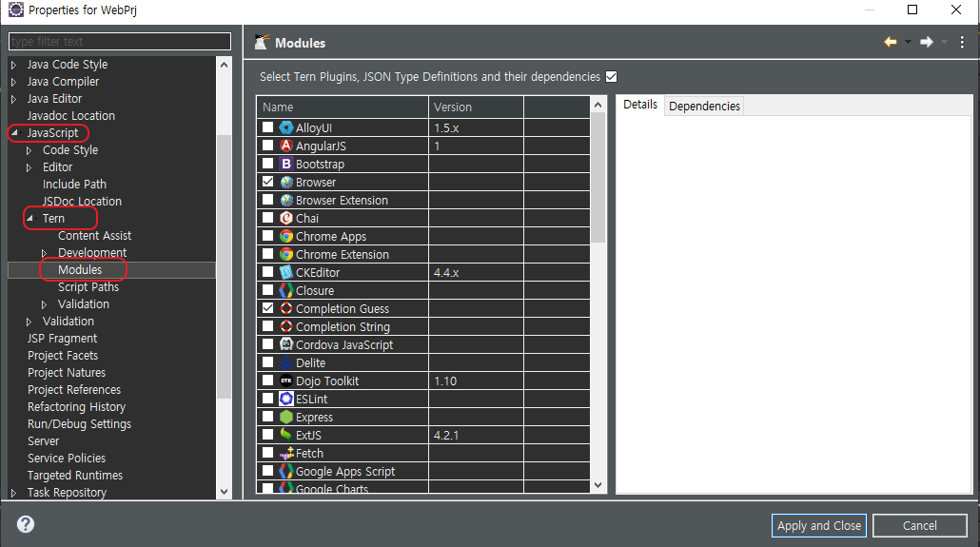Click the AlloyUI module icon

tap(286, 127)
